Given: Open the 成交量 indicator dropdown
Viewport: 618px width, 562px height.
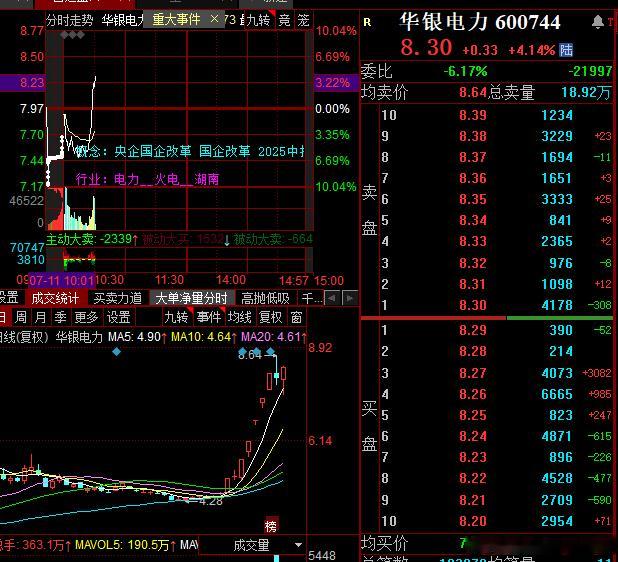Looking at the screenshot, I should point(298,545).
